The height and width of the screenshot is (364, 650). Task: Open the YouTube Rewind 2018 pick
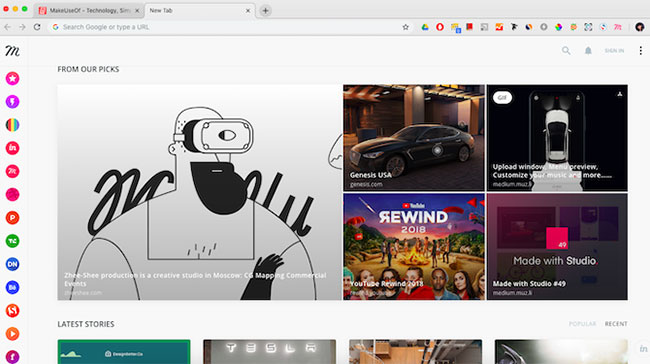click(x=414, y=247)
